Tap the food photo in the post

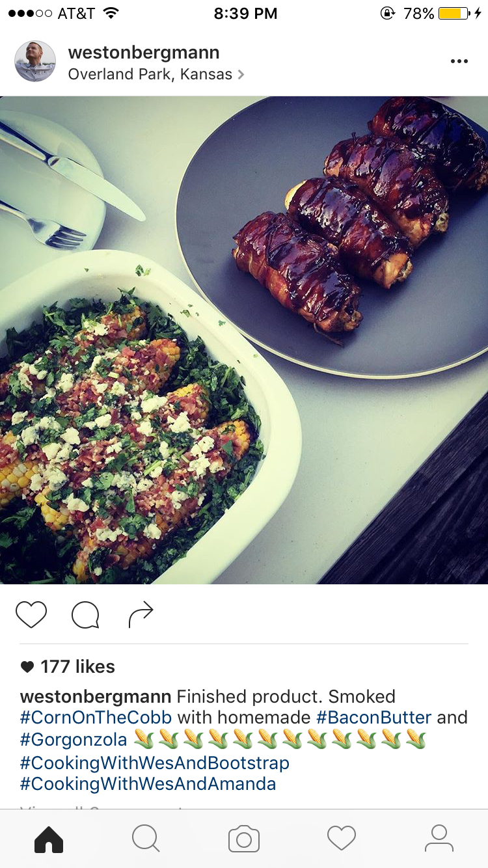pyautogui.click(x=244, y=340)
